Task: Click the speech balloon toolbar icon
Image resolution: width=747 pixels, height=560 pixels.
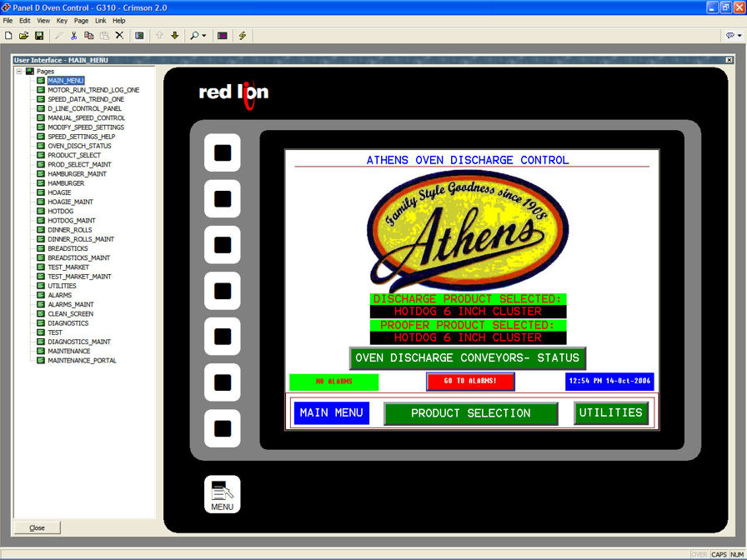Action: coord(729,36)
